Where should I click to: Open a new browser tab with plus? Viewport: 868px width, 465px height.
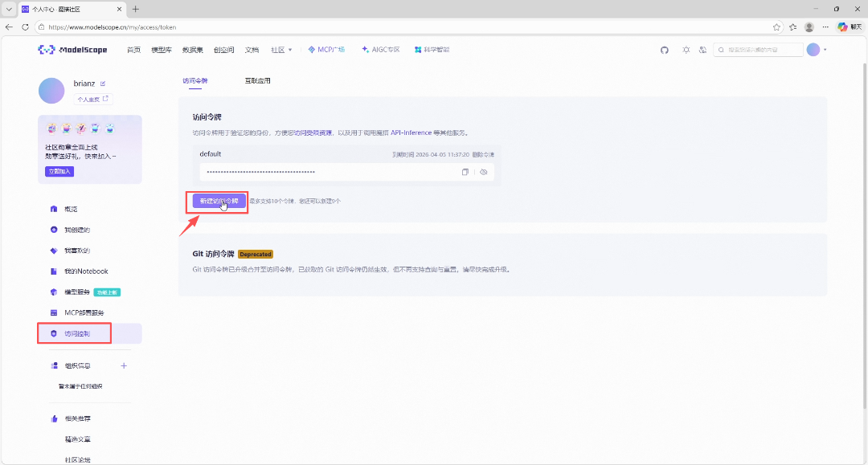coord(136,9)
